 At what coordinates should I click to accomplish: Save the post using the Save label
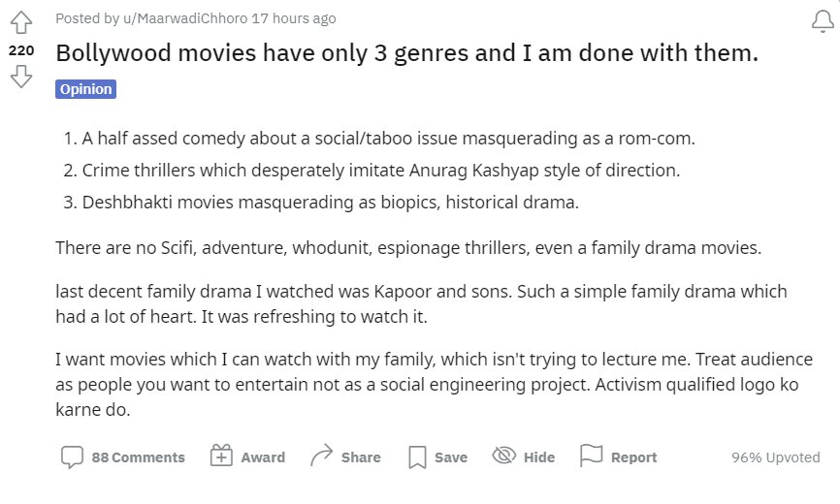tap(451, 457)
